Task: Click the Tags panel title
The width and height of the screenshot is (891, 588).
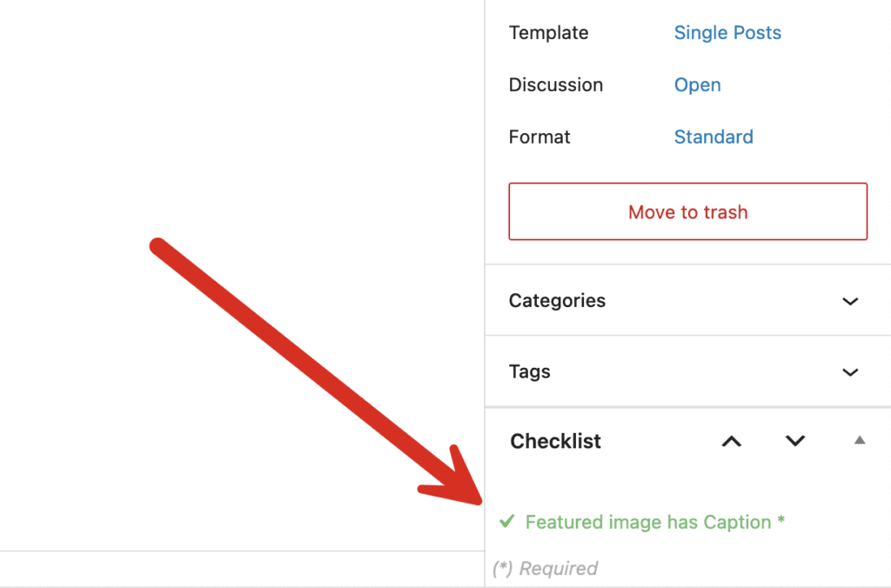Action: coord(529,372)
